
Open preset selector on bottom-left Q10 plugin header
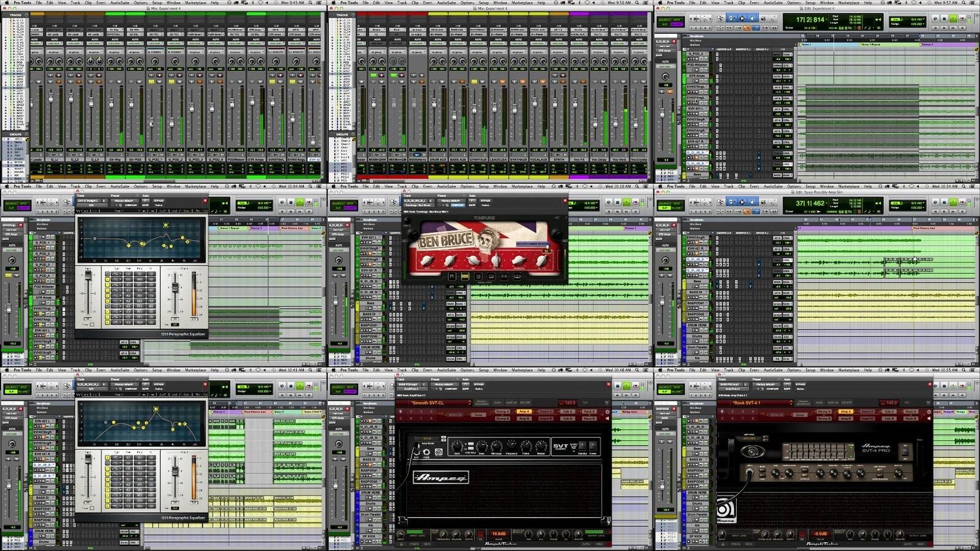point(124,384)
